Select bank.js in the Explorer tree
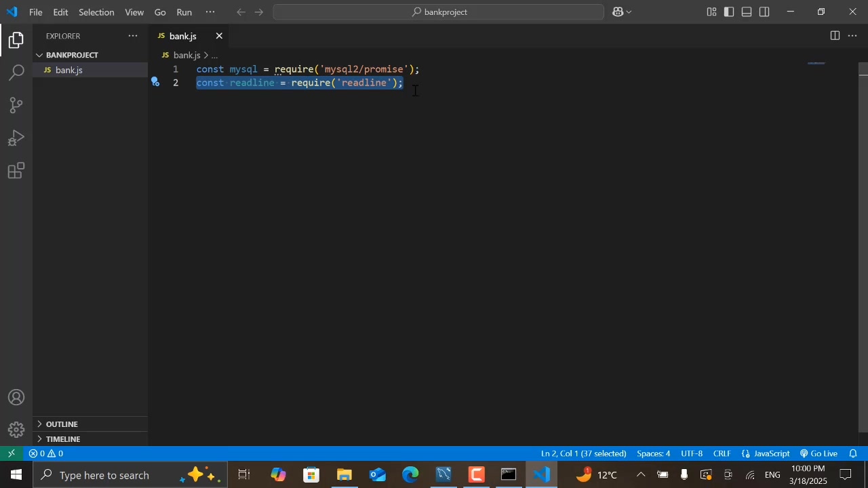The height and width of the screenshot is (488, 868). [90, 70]
